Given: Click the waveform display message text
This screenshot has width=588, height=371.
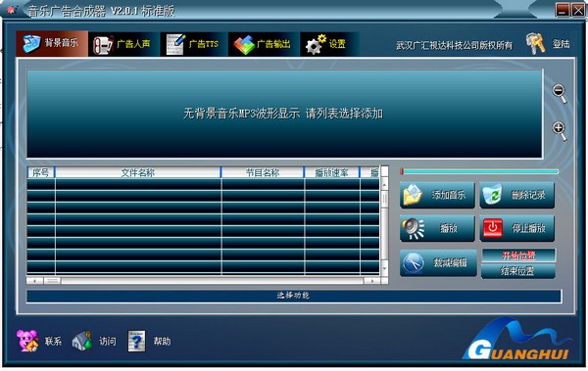Looking at the screenshot, I should click(x=283, y=114).
